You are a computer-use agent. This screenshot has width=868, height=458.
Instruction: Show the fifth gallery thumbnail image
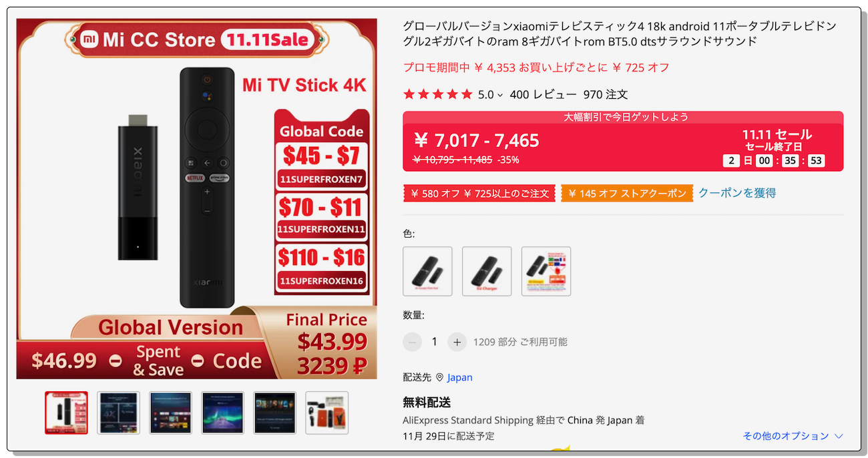point(274,413)
